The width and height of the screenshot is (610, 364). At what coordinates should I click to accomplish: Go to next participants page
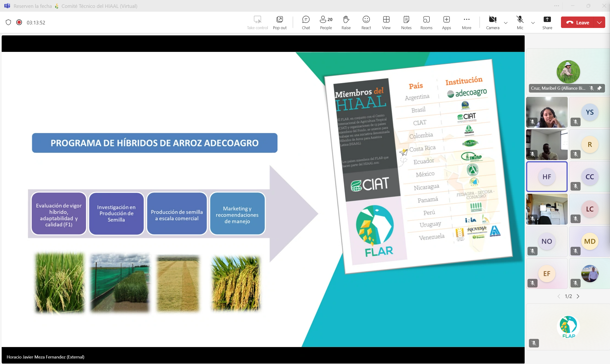(x=578, y=296)
